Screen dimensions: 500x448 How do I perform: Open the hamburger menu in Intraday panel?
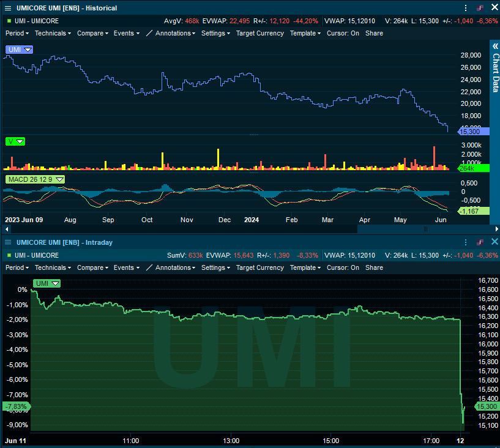[x=8, y=242]
